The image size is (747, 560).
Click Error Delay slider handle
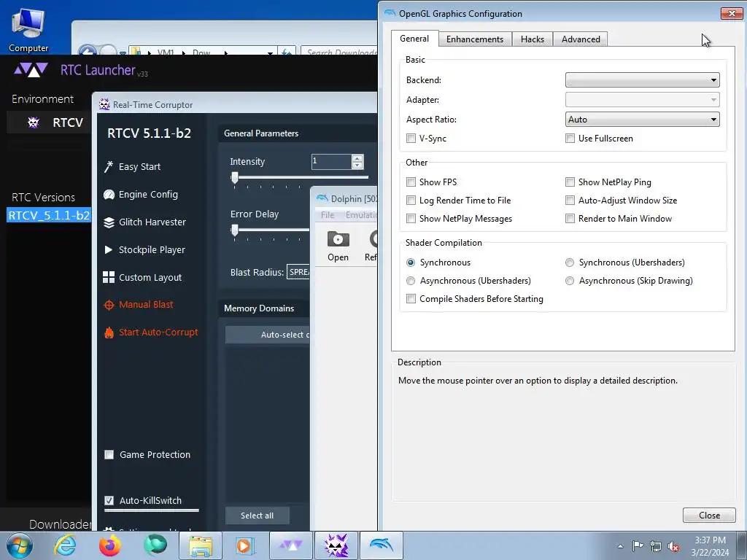point(234,230)
